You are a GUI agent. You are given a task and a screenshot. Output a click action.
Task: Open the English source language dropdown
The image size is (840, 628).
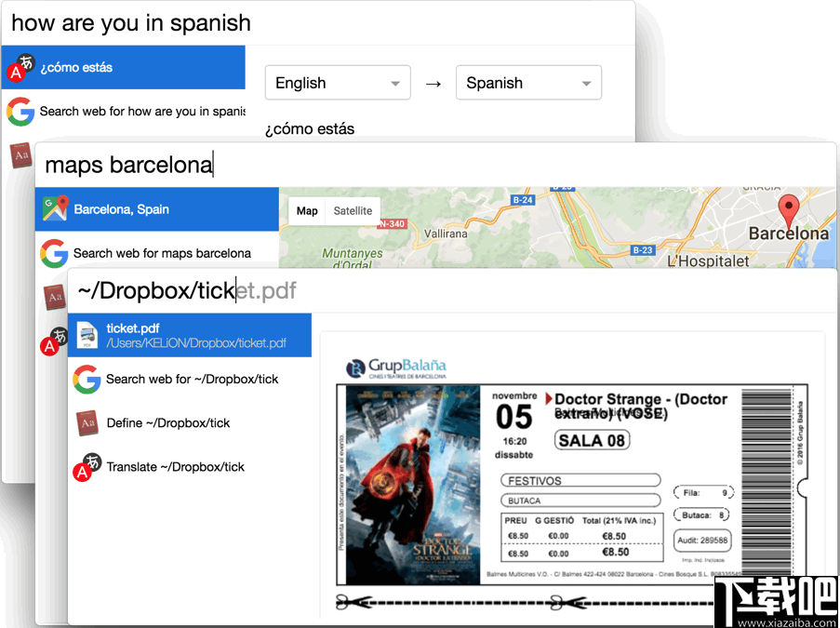coord(338,83)
